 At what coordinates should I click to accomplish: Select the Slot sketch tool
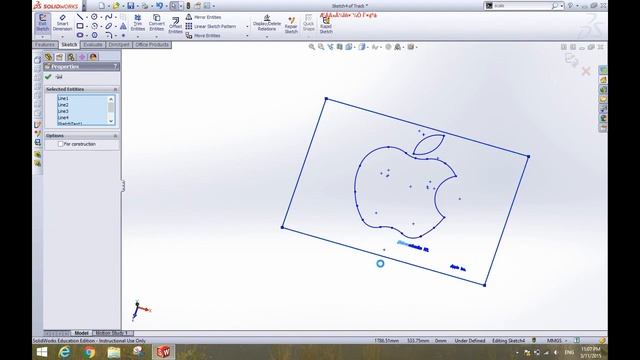(x=80, y=36)
